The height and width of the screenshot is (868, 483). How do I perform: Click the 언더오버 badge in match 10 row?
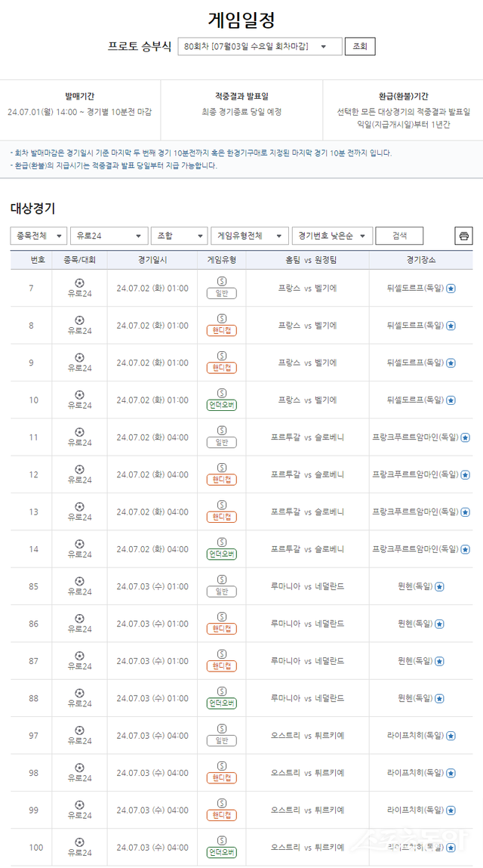pos(221,406)
